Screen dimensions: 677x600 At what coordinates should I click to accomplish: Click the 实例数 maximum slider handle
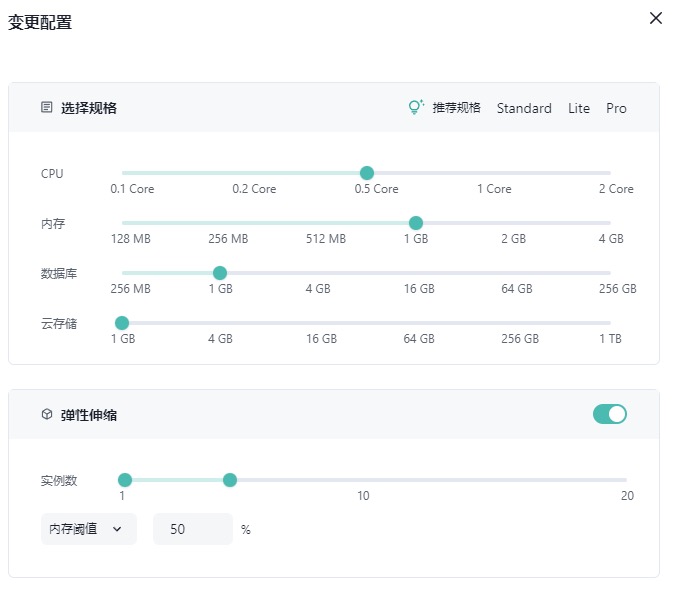(230, 480)
